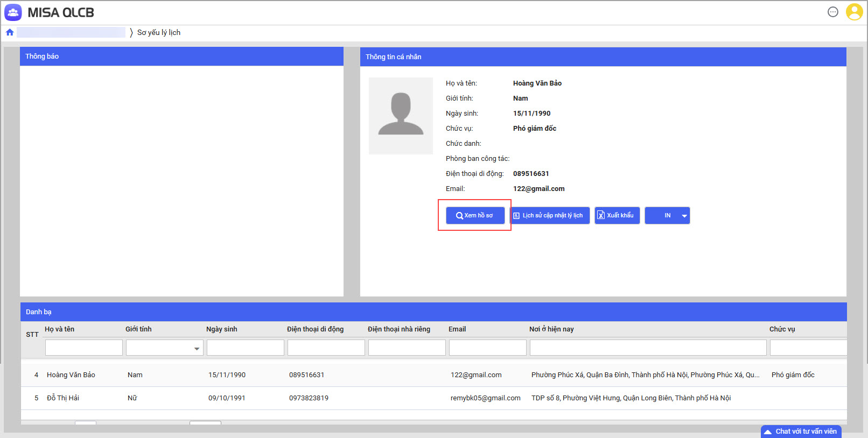Click the Điện thoại di động filter field
The height and width of the screenshot is (438, 868).
click(326, 348)
